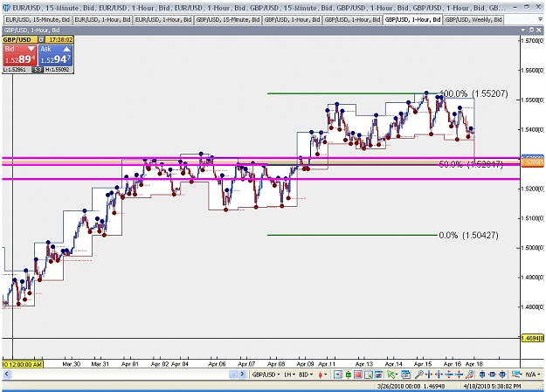Click the GBP/USD yellow symbol label
This screenshot has height=392, width=546.
click(17, 39)
